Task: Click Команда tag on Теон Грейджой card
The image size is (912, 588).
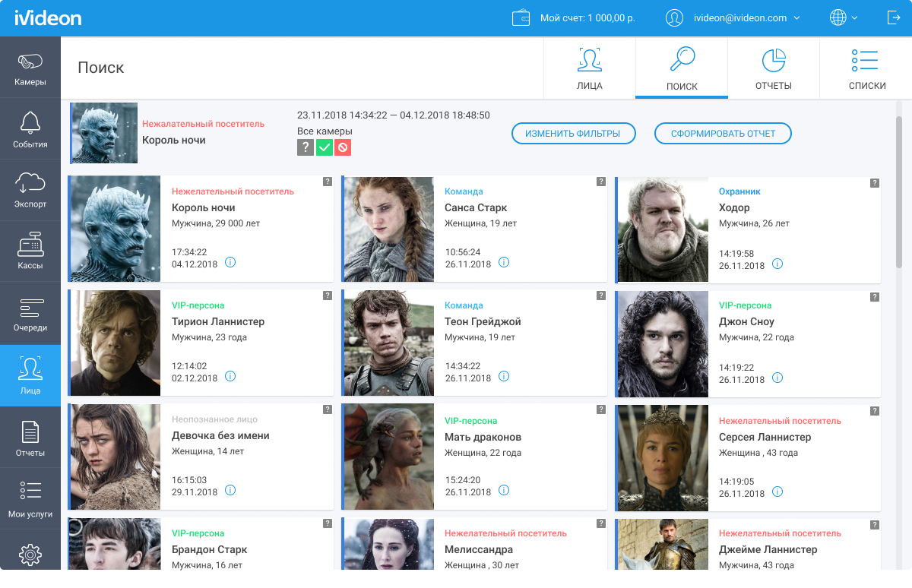Action: pos(464,305)
